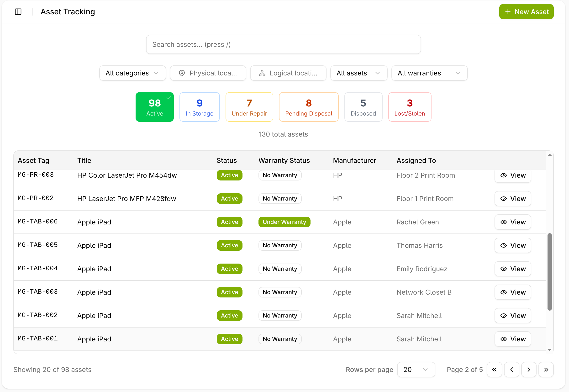Go to the first page using double-left arrows
This screenshot has width=569, height=392.
(494, 369)
